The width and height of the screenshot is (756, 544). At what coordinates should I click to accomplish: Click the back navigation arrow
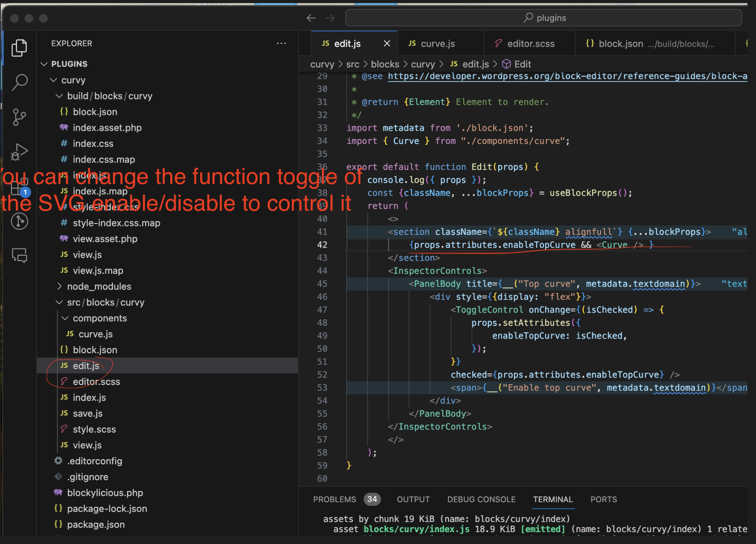click(x=311, y=18)
